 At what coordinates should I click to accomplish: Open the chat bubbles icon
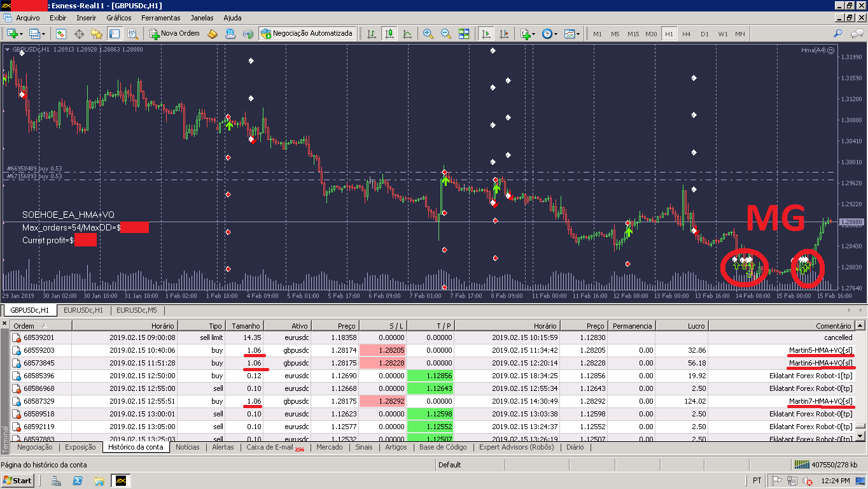(x=856, y=34)
